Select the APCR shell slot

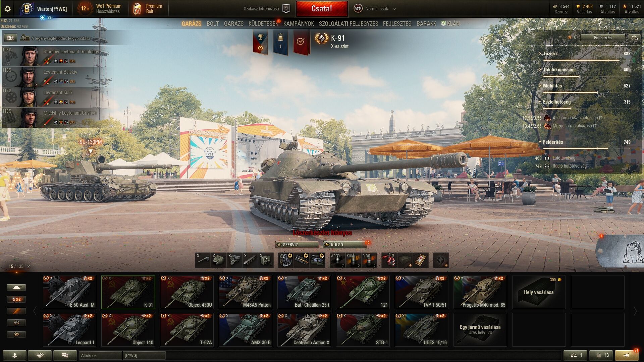[x=337, y=260]
